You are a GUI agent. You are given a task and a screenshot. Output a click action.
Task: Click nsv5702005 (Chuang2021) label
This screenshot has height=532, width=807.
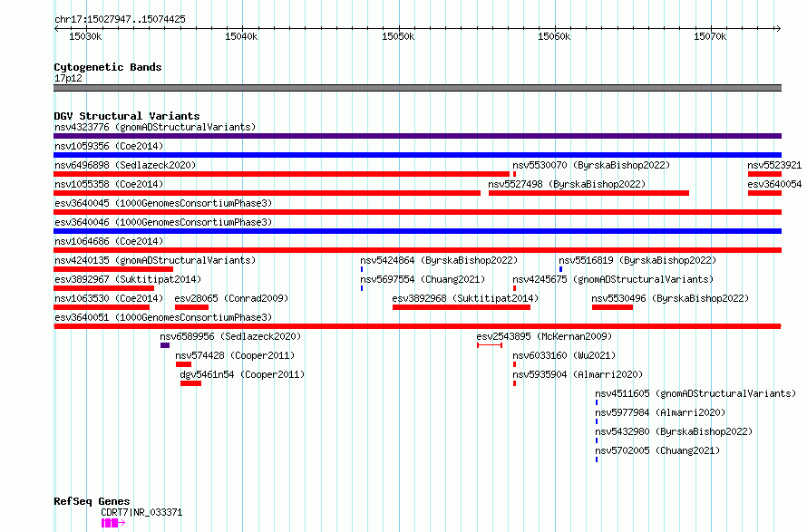click(x=657, y=450)
